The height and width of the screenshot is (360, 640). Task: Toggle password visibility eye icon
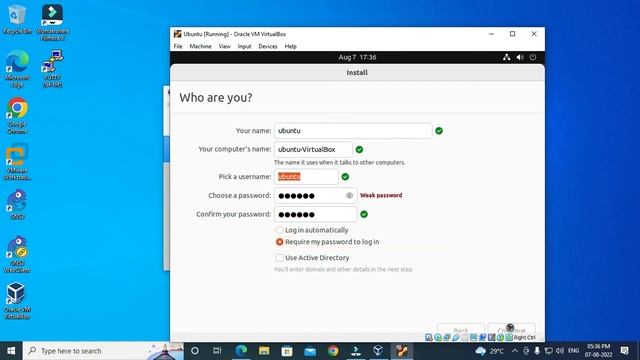click(x=349, y=196)
